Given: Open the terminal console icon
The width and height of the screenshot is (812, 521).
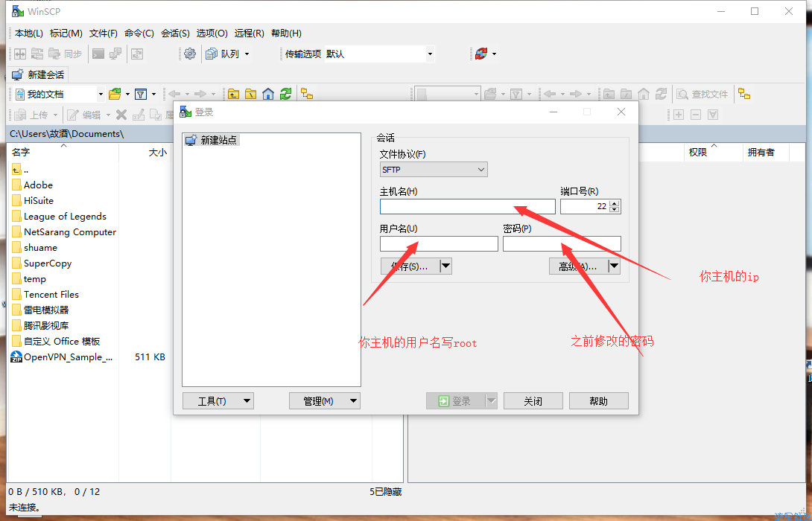Looking at the screenshot, I should 98,54.
